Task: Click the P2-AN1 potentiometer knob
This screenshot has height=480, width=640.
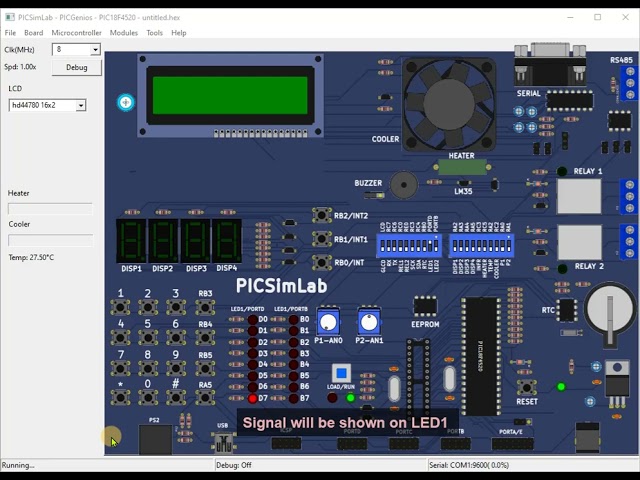Action: coord(369,322)
